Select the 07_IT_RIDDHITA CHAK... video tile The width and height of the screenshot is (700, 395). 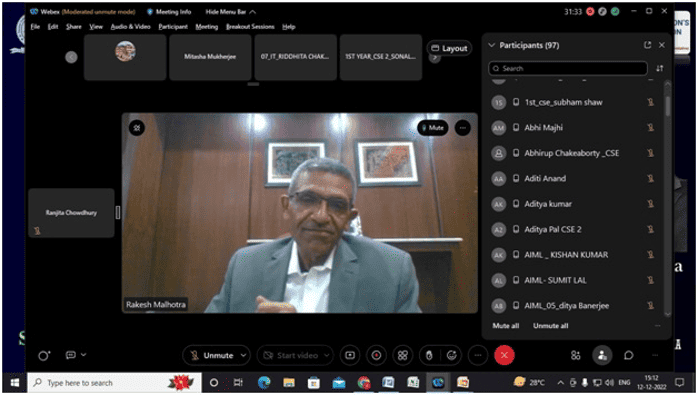tap(296, 57)
